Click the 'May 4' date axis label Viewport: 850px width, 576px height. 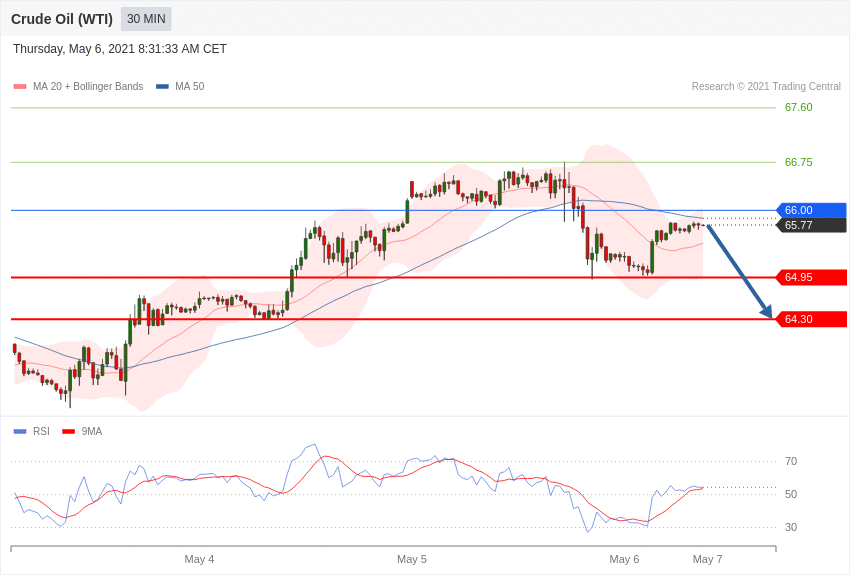click(x=199, y=559)
